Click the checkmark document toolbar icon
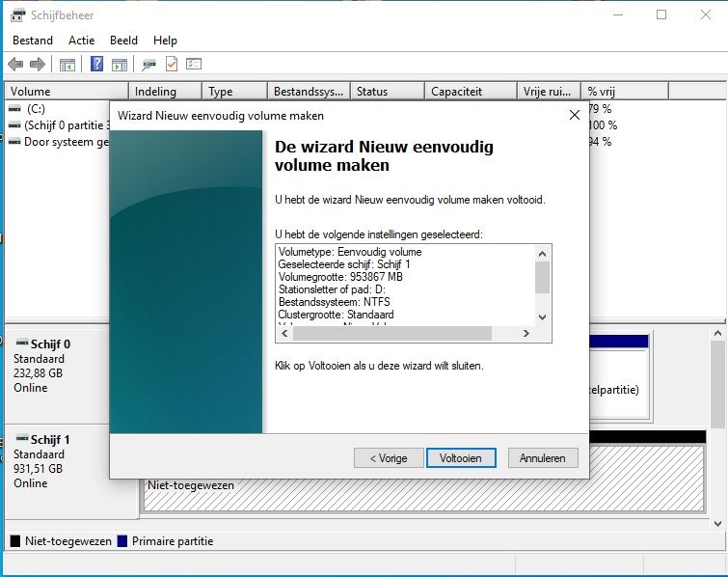The height and width of the screenshot is (577, 728). 172,65
